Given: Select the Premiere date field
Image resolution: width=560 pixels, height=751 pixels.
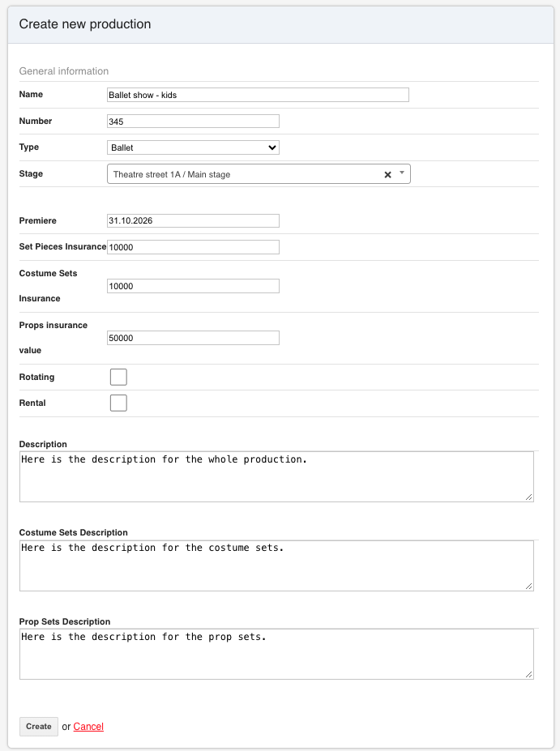Looking at the screenshot, I should [x=193, y=221].
